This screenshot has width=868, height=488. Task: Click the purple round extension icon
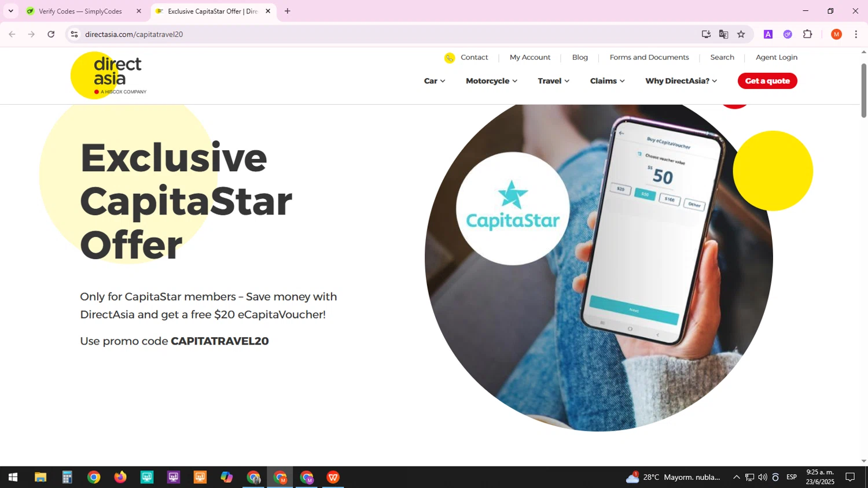(788, 34)
